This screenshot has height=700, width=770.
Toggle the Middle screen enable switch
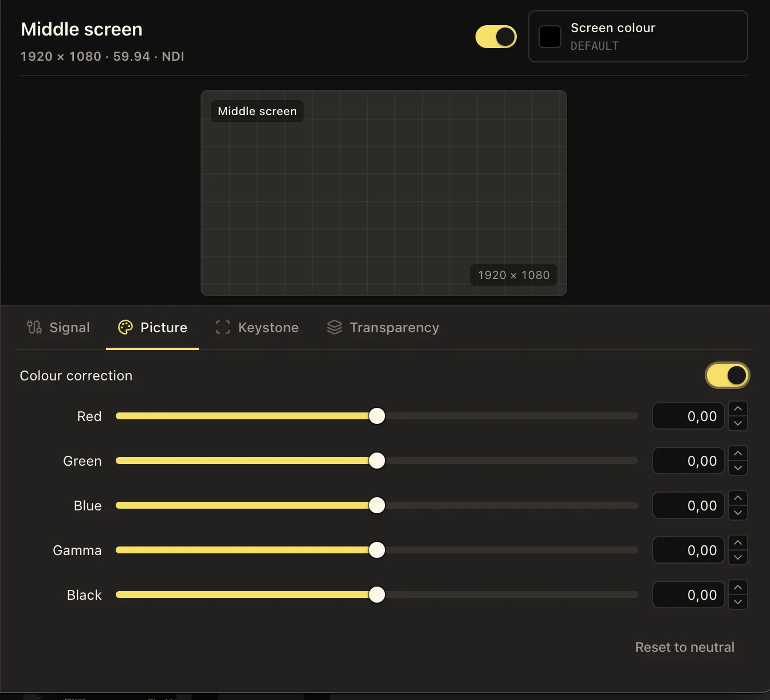[496, 37]
